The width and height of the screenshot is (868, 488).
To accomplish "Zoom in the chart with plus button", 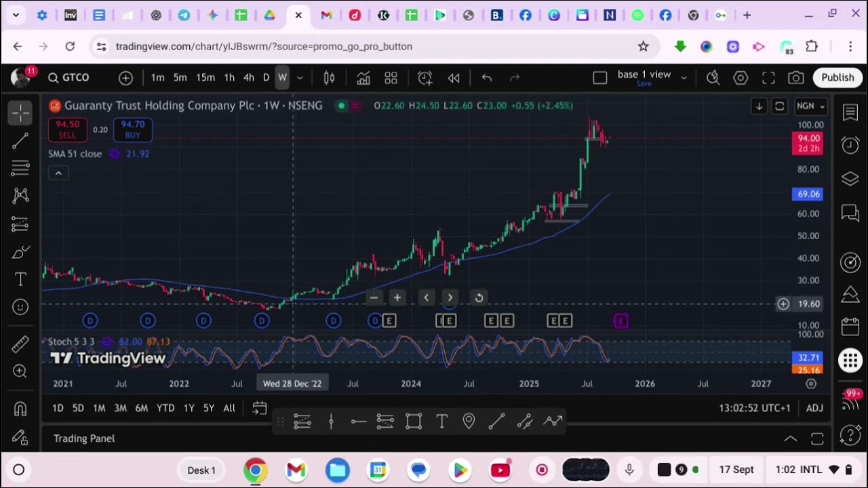I will pyautogui.click(x=397, y=298).
